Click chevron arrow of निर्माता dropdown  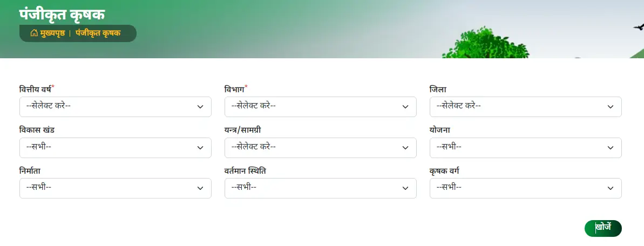point(200,188)
